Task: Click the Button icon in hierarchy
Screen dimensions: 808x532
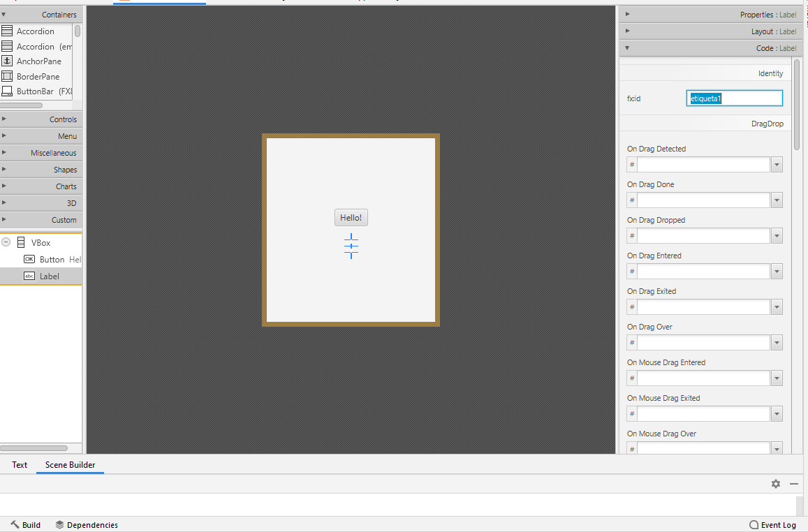Action: pos(29,259)
